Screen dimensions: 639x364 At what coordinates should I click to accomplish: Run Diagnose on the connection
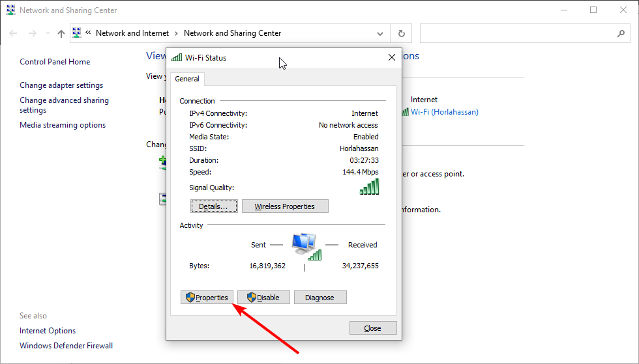[320, 298]
